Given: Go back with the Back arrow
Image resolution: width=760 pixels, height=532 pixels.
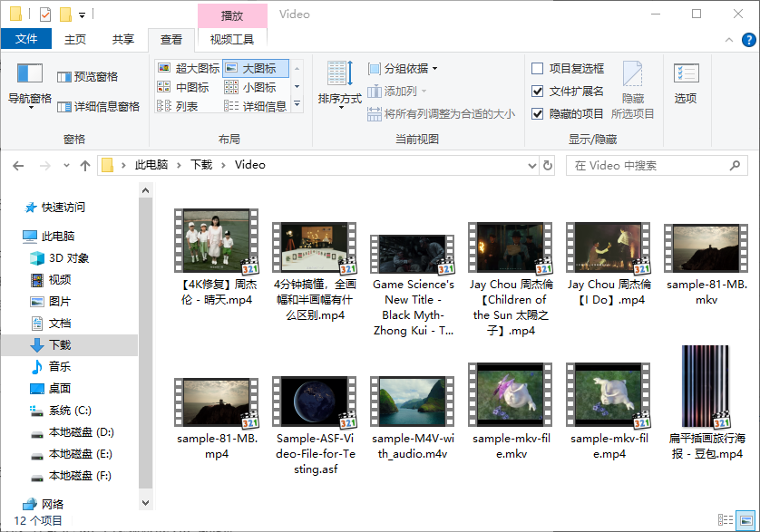Looking at the screenshot, I should (18, 166).
